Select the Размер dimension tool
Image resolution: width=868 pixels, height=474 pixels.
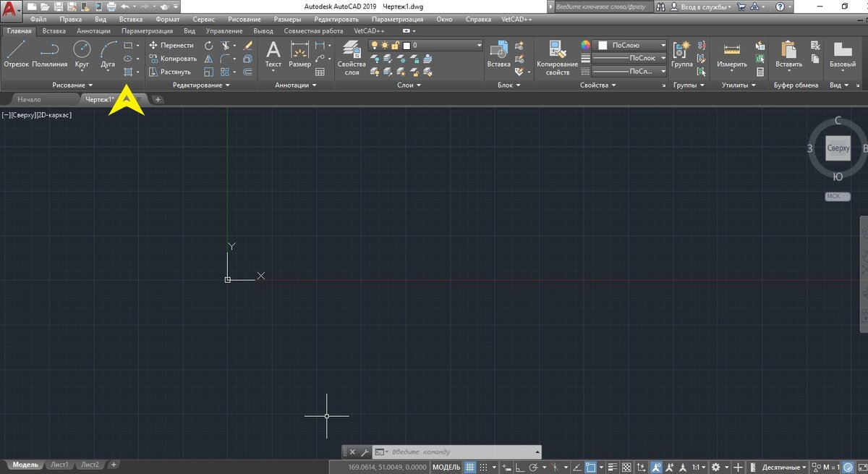pos(299,54)
